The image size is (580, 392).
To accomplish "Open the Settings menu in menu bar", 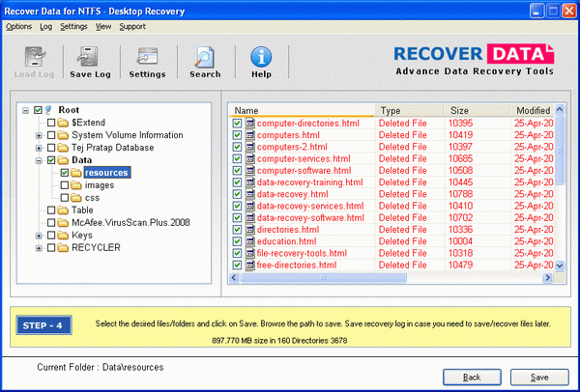I will [74, 27].
